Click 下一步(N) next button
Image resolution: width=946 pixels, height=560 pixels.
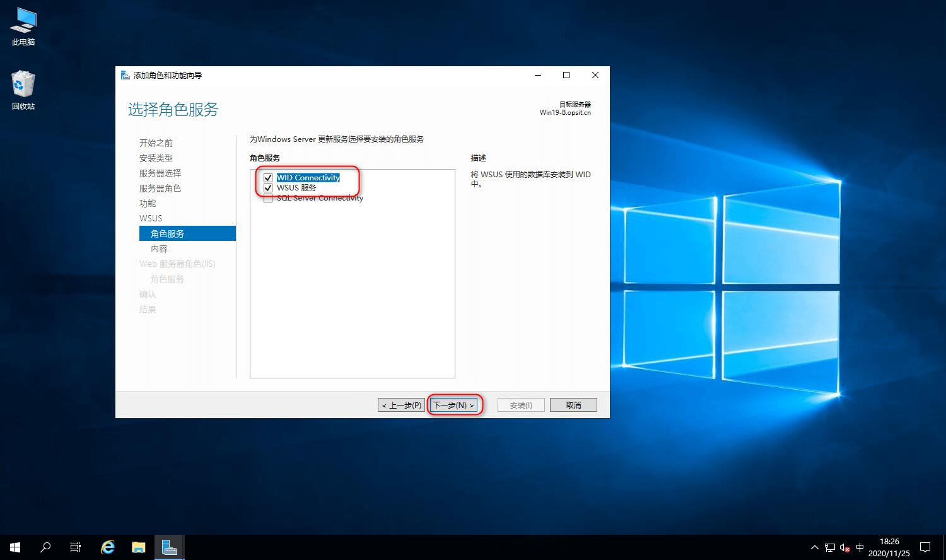pyautogui.click(x=453, y=405)
